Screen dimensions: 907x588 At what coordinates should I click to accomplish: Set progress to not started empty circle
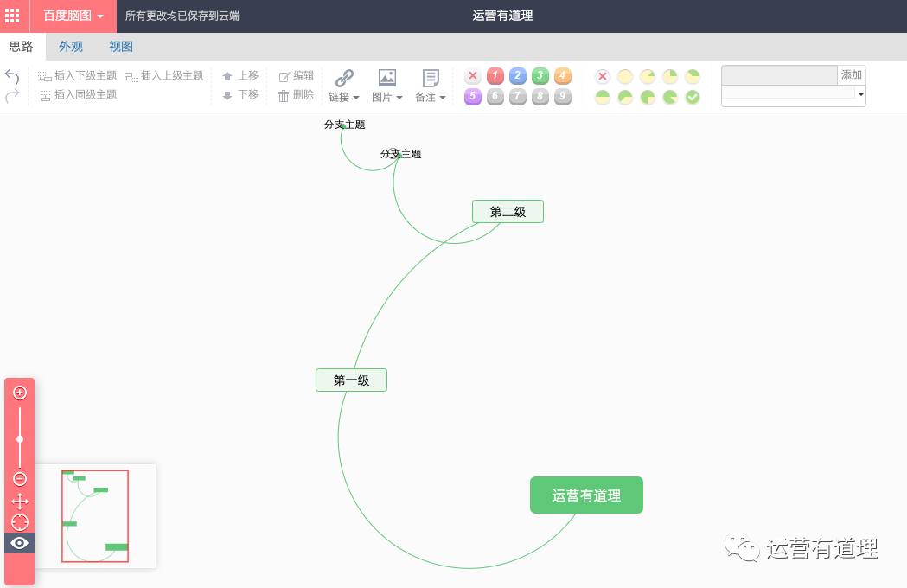click(625, 76)
